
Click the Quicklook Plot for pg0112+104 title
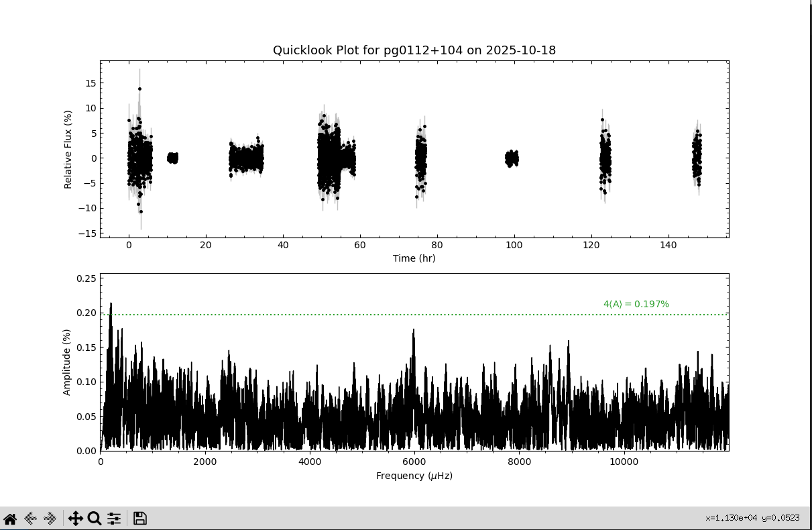click(x=414, y=50)
